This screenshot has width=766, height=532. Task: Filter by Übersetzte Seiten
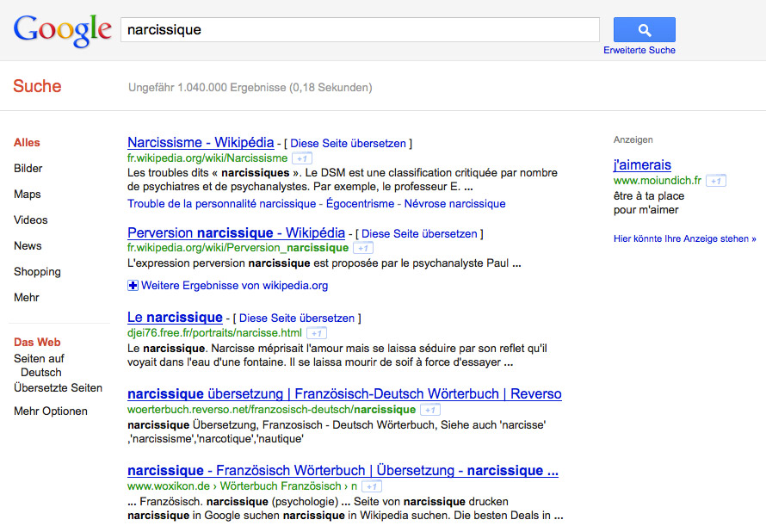[58, 388]
